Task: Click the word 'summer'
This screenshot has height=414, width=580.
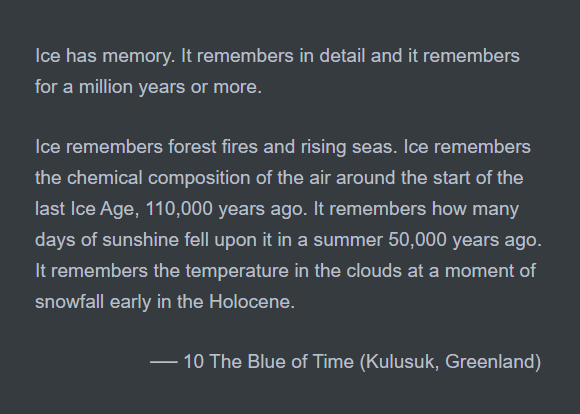Action: 348,240
